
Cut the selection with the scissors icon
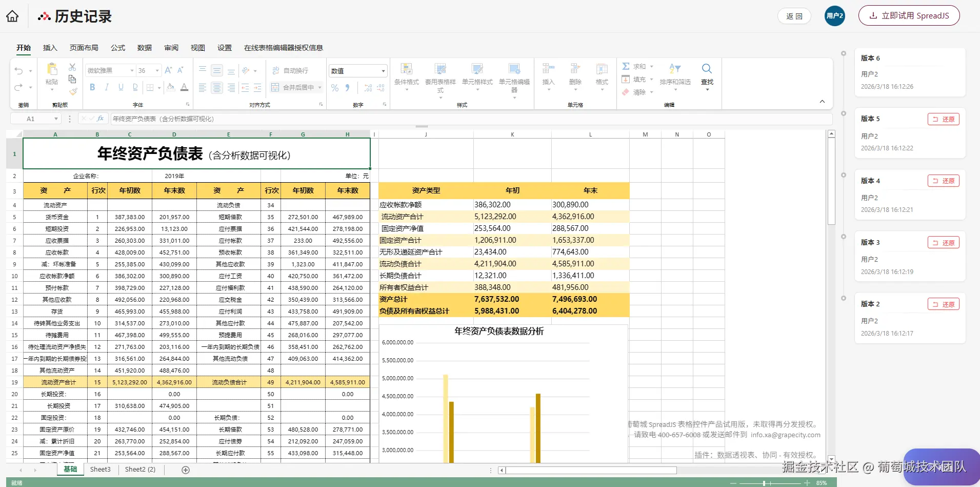pos(72,67)
